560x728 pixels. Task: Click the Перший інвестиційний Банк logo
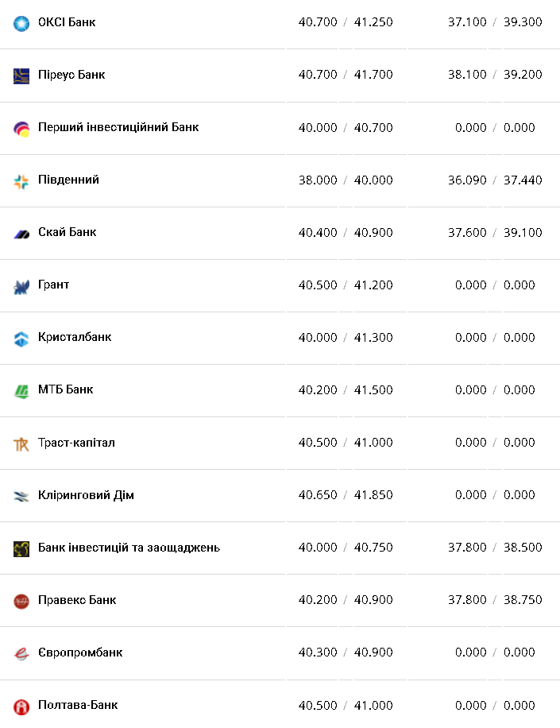click(x=21, y=128)
